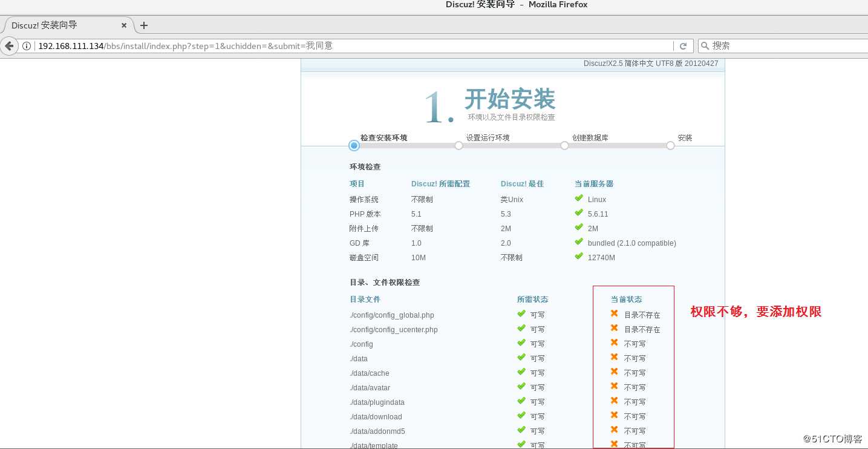Click the 目录、文件权限检查 heading
The width and height of the screenshot is (868, 449).
coord(385,283)
